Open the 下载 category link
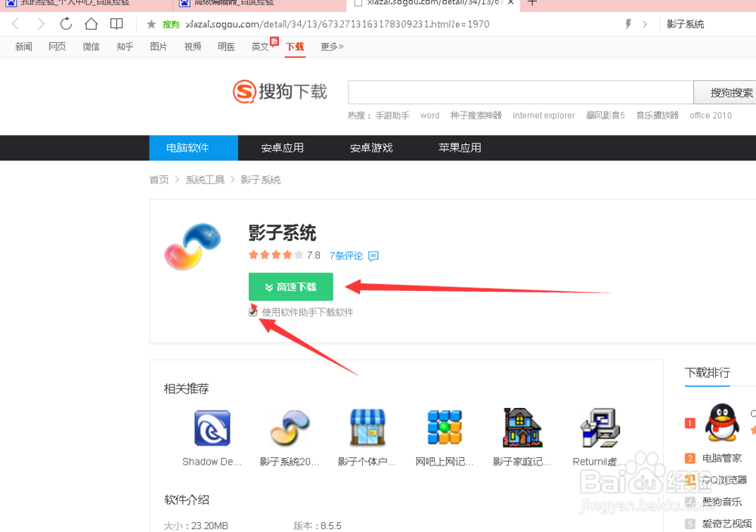 click(x=295, y=47)
